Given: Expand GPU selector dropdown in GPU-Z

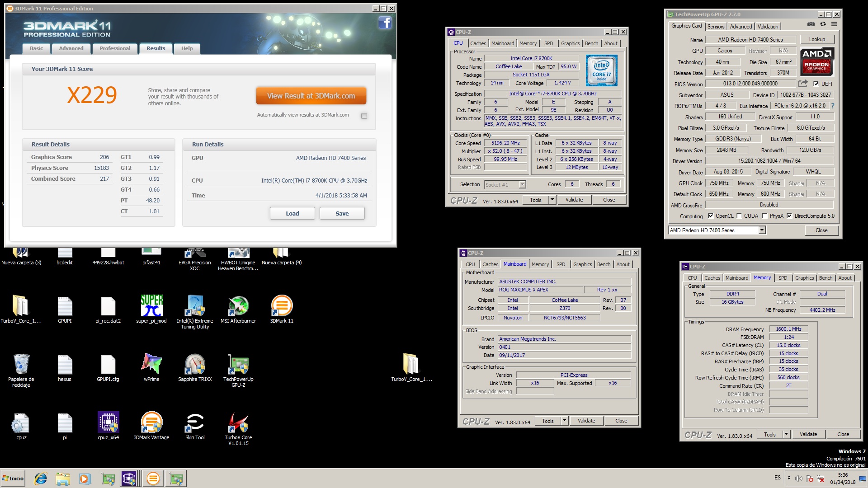Looking at the screenshot, I should (x=762, y=230).
